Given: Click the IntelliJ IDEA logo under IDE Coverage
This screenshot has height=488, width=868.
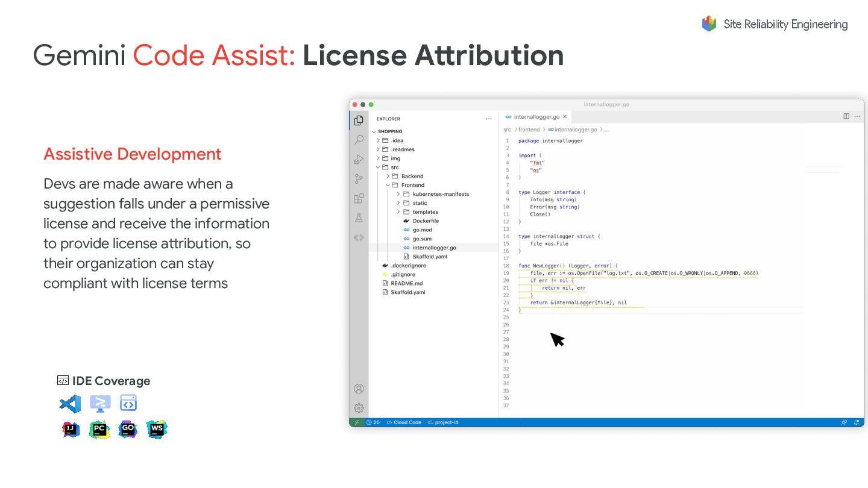Looking at the screenshot, I should tap(71, 430).
